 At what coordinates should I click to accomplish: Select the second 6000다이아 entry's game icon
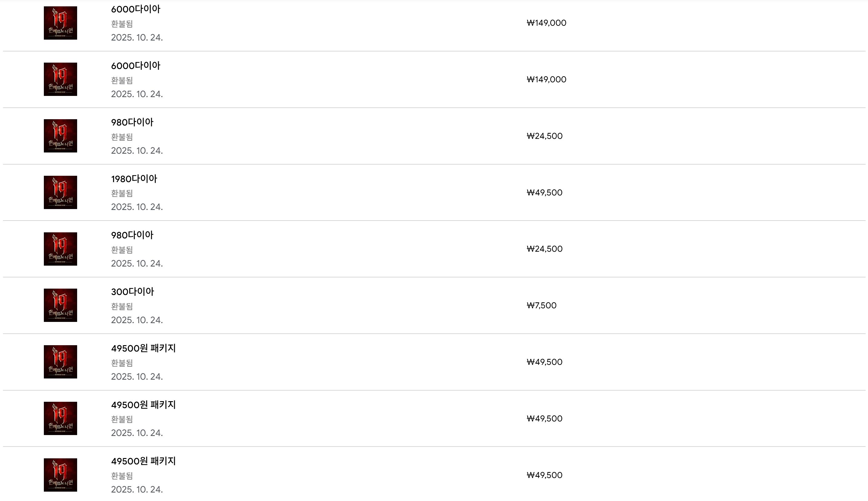click(60, 79)
